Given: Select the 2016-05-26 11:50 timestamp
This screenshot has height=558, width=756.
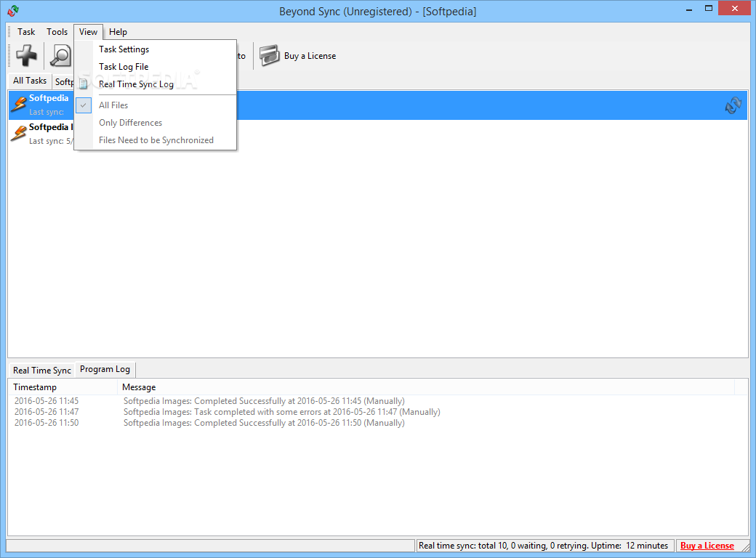Looking at the screenshot, I should pyautogui.click(x=47, y=423).
